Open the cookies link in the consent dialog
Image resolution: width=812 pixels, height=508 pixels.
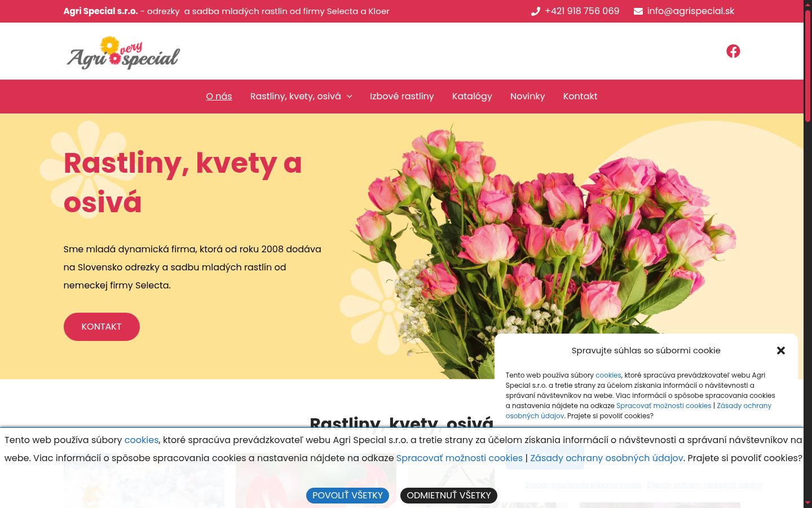pos(608,375)
